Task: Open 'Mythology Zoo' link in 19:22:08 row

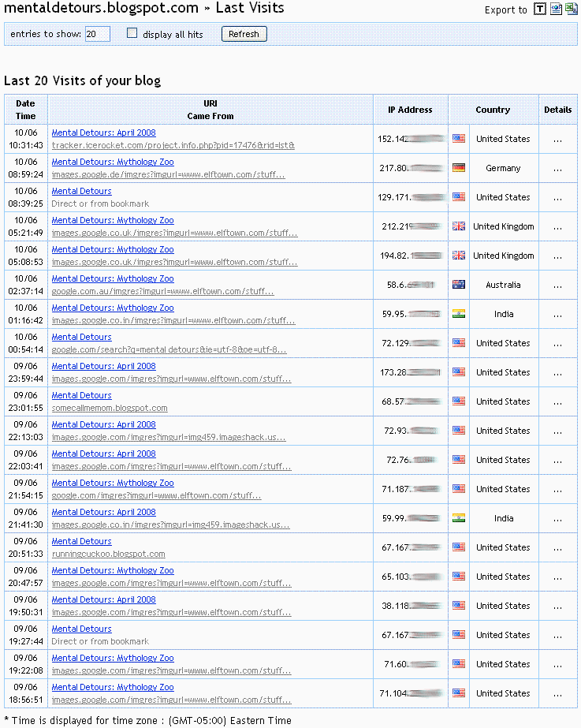Action: [x=113, y=659]
